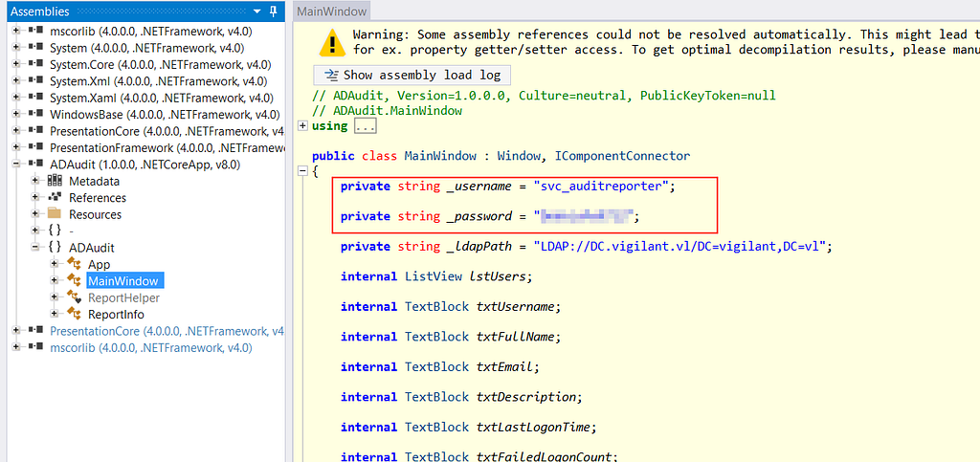Follow the Window base type link

518,156
